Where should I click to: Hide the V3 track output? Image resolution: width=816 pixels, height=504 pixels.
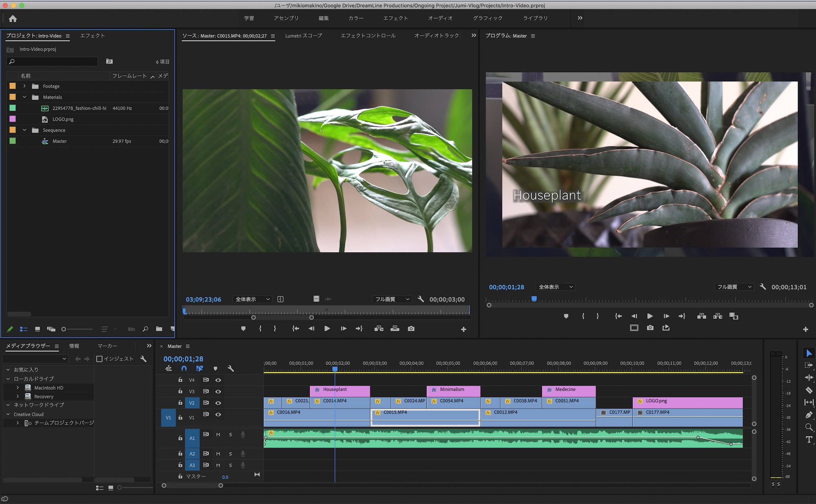tap(218, 391)
